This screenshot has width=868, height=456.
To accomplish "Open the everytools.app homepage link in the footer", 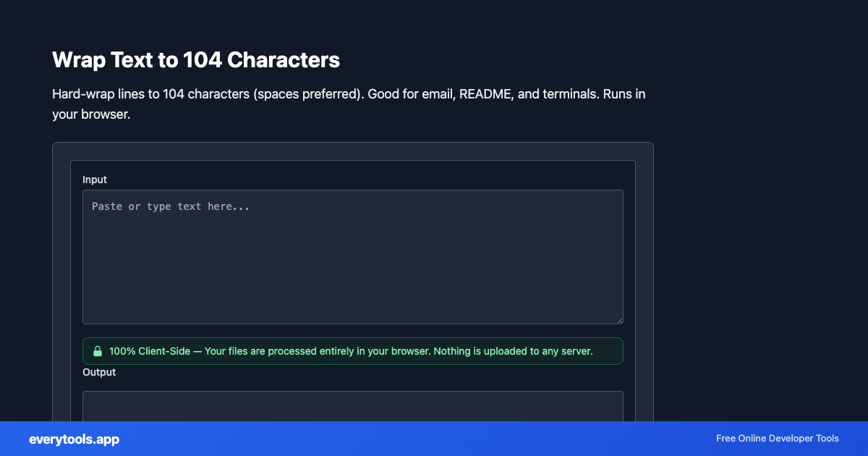I will (73, 439).
